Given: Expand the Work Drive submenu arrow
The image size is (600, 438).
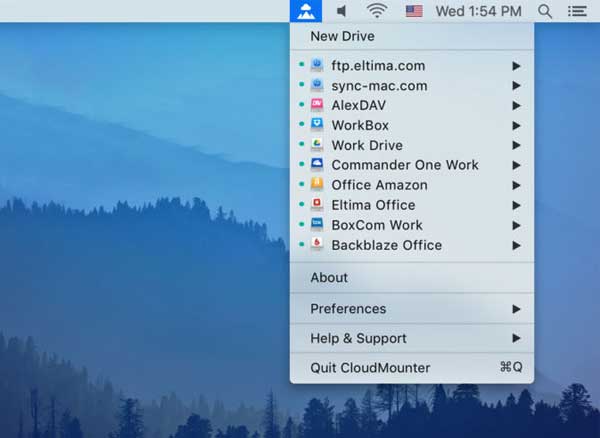Looking at the screenshot, I should pyautogui.click(x=517, y=145).
